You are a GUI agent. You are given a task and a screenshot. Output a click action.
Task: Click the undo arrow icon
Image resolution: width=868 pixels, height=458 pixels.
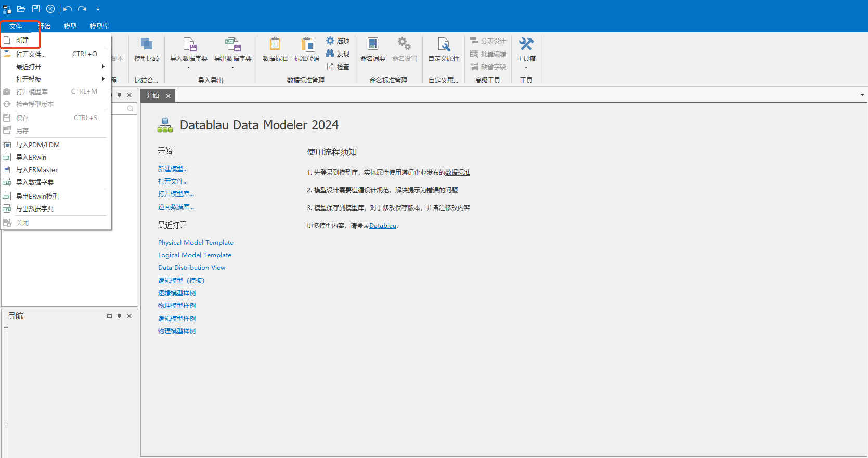(x=68, y=9)
